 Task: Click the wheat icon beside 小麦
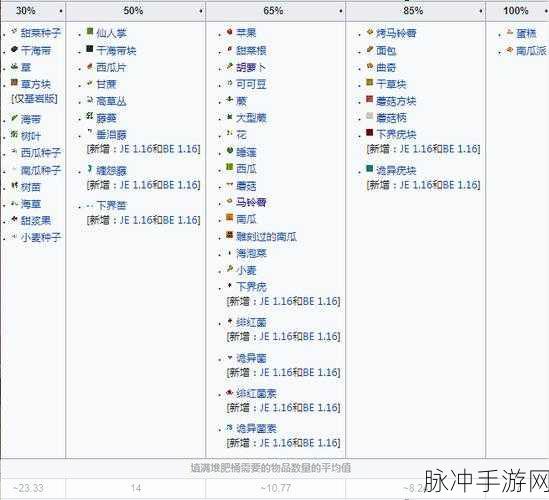[230, 269]
